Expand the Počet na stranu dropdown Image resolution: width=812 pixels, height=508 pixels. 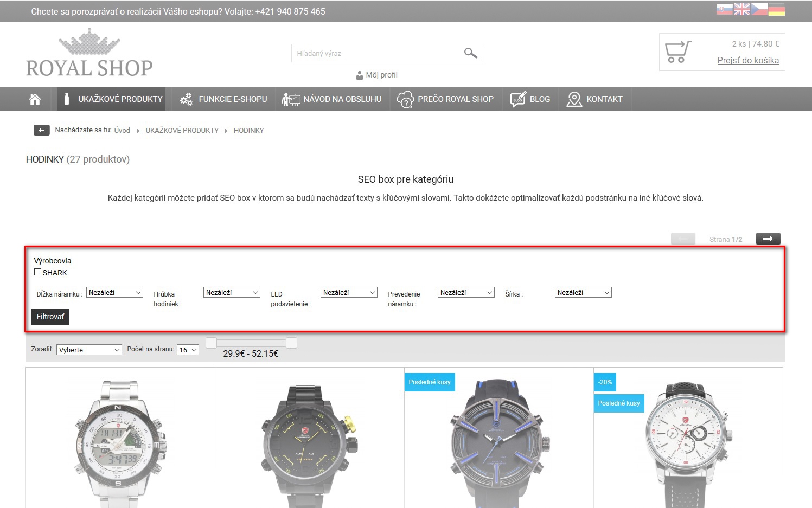[188, 350]
